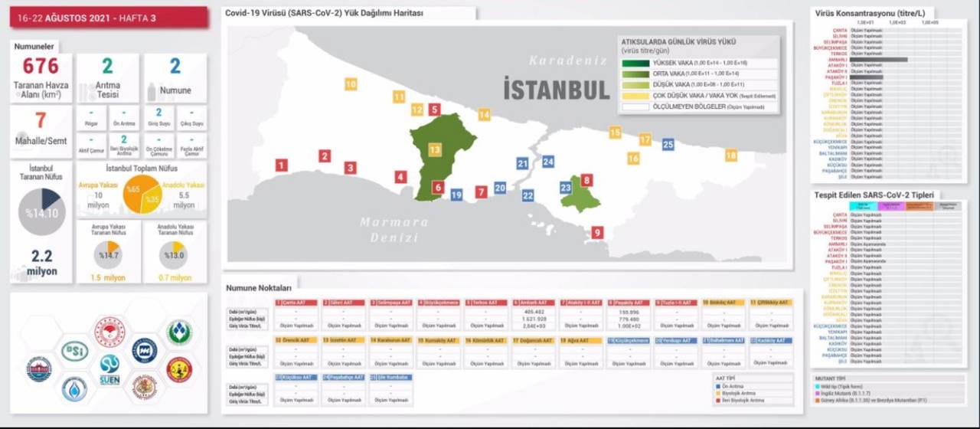This screenshot has width=980, height=429.
Task: Click the DSİ organization logo
Action: click(74, 351)
